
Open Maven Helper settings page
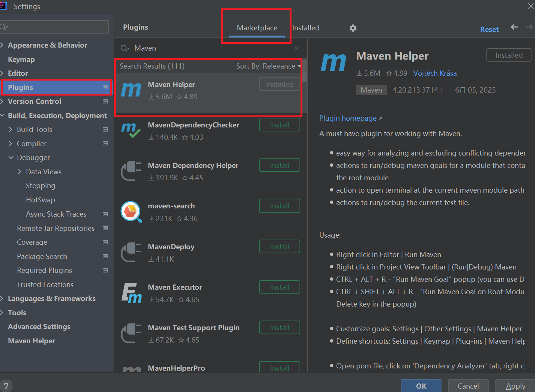(32, 341)
